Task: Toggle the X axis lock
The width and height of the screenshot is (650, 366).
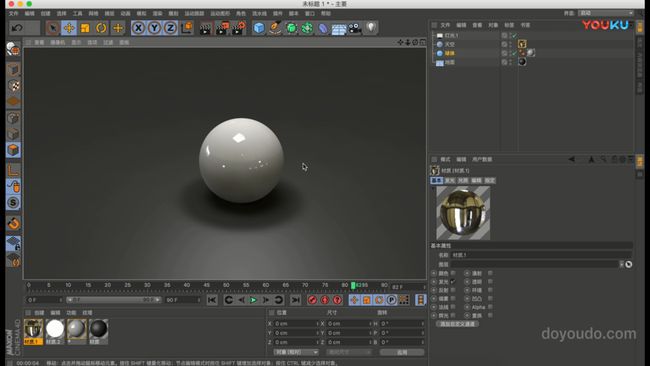Action: pos(138,28)
